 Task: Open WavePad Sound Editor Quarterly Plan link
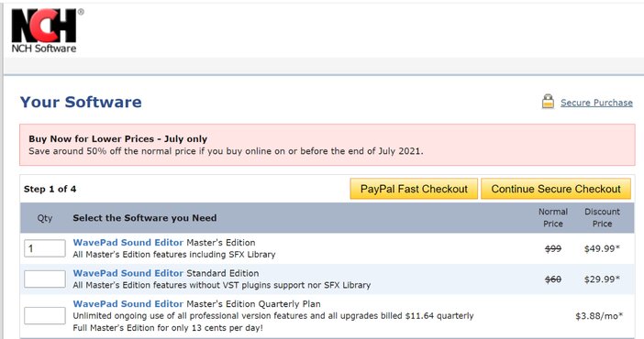(x=128, y=304)
